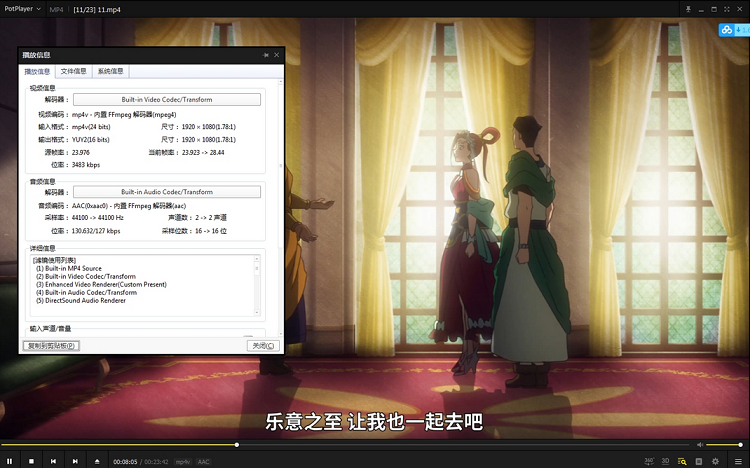The width and height of the screenshot is (750, 468).
Task: Pause the video playback
Action: coord(10,461)
